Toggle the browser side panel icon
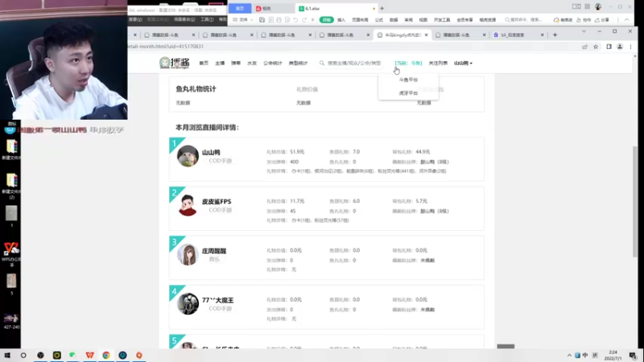644x362 pixels. [x=609, y=47]
